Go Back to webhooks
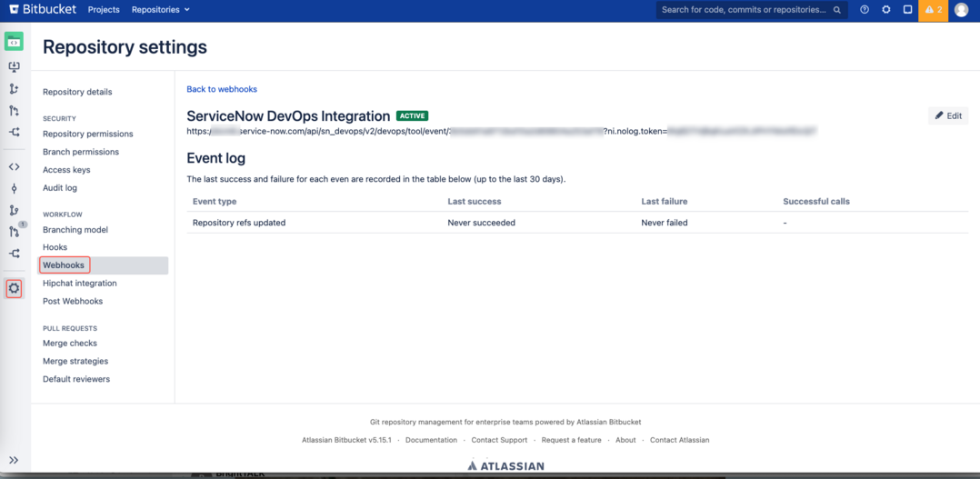The width and height of the screenshot is (980, 479). [222, 89]
